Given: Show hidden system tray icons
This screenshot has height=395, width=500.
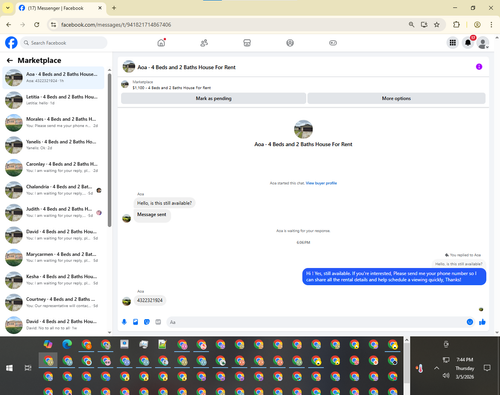Looking at the screenshot, I should coord(437,368).
